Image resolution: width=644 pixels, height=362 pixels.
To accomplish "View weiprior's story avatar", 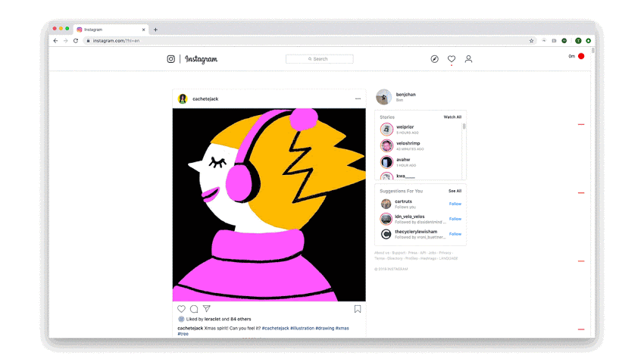I will click(x=386, y=130).
